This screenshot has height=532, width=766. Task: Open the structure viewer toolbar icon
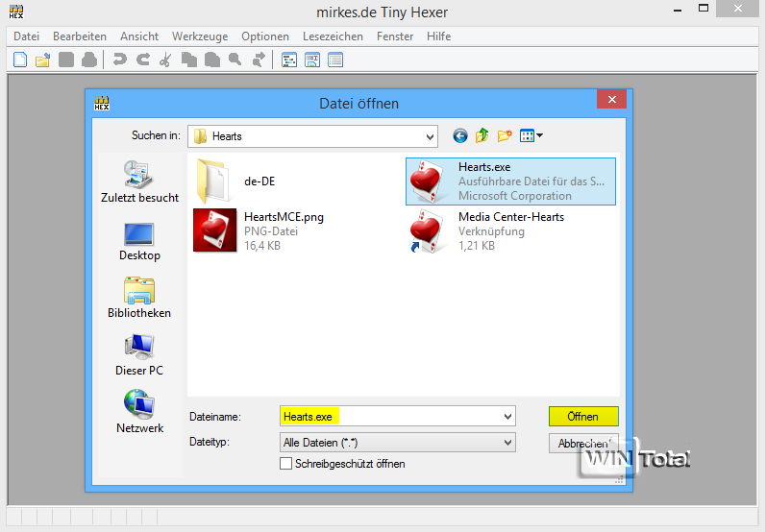[289, 60]
